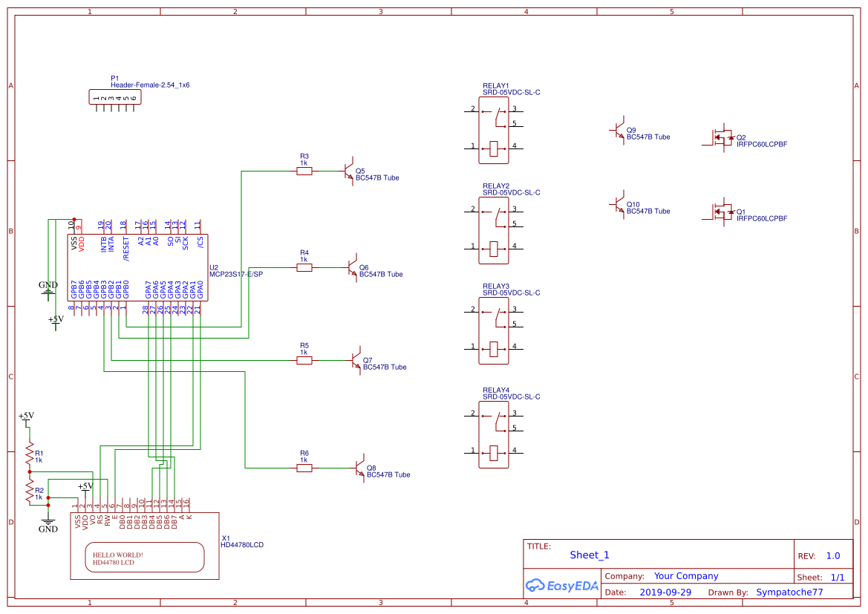
Task: Select the Sheet_1 title text
Action: pyautogui.click(x=590, y=555)
